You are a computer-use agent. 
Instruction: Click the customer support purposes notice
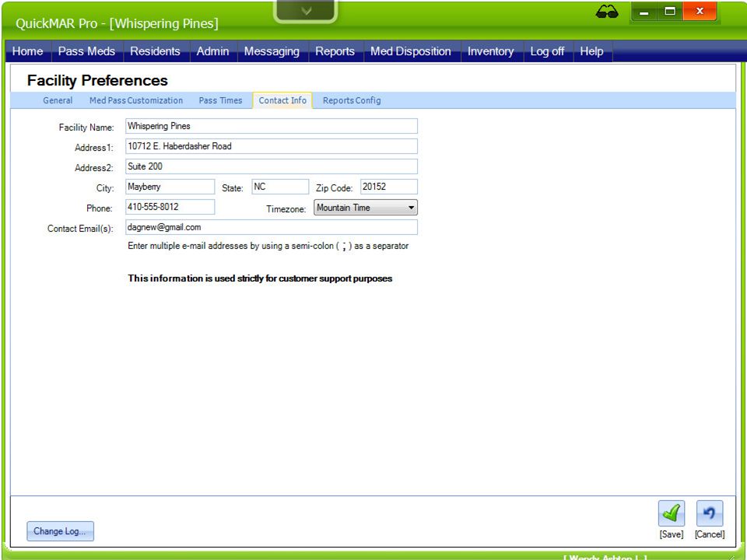260,278
